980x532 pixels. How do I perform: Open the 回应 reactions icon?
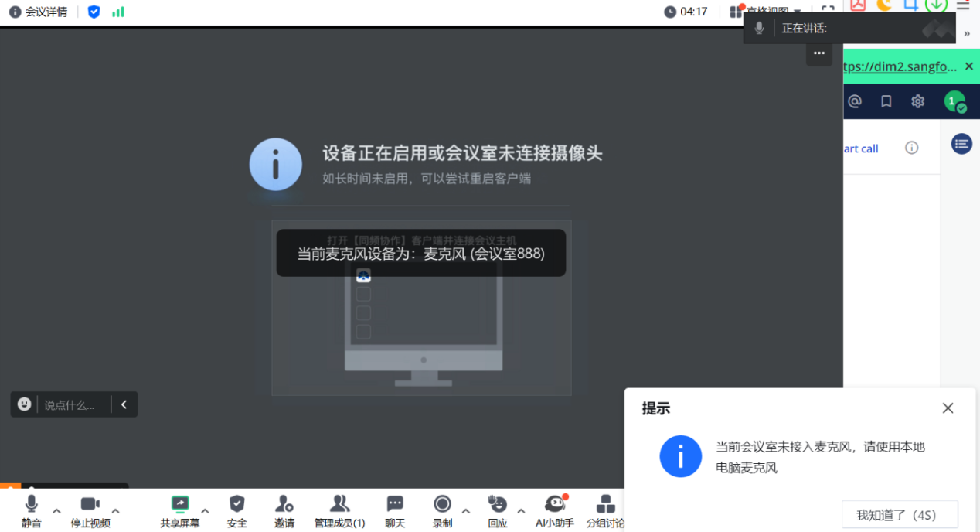pos(497,510)
